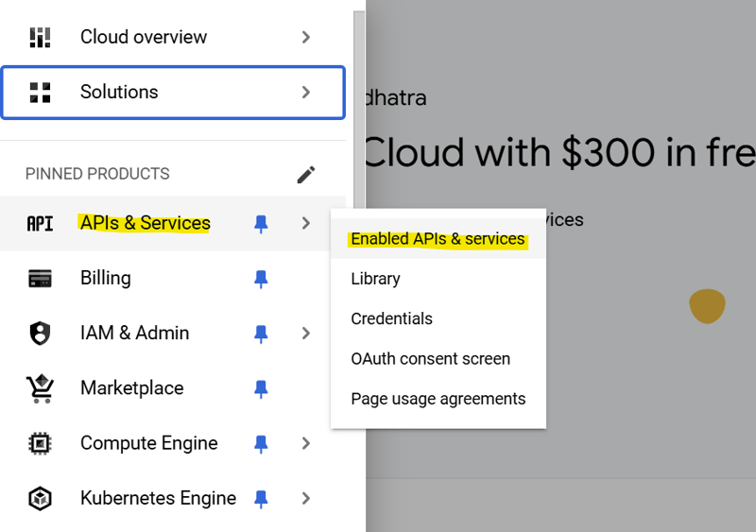The image size is (756, 532).
Task: Unpin Marketplace using its pin icon
Action: pyautogui.click(x=261, y=388)
